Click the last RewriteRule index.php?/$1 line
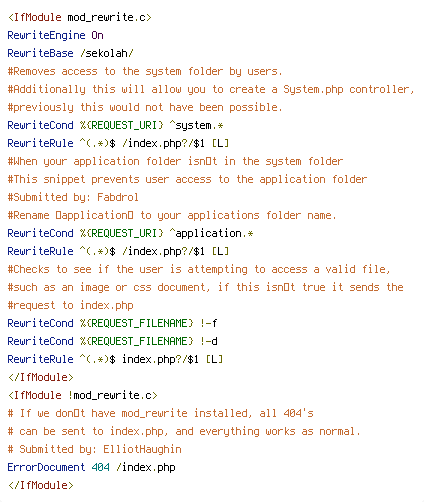 pos(115,359)
